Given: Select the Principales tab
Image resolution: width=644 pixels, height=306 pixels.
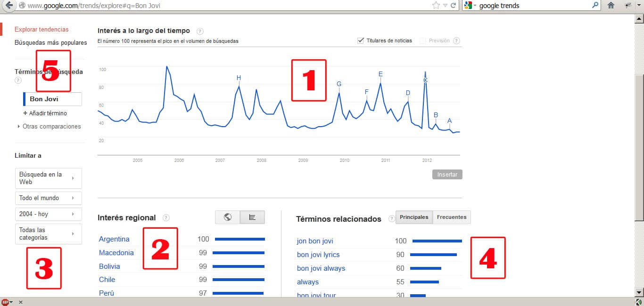Looking at the screenshot, I should tap(414, 217).
